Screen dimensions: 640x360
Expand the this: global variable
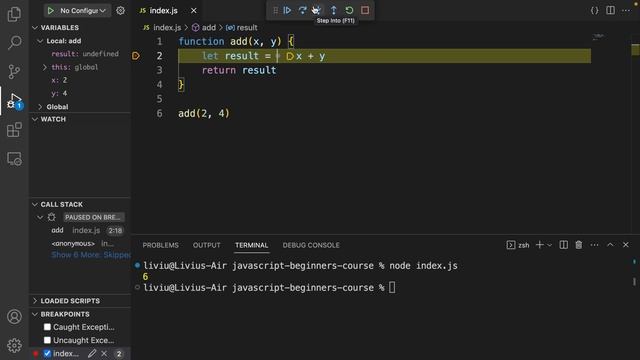click(x=45, y=67)
